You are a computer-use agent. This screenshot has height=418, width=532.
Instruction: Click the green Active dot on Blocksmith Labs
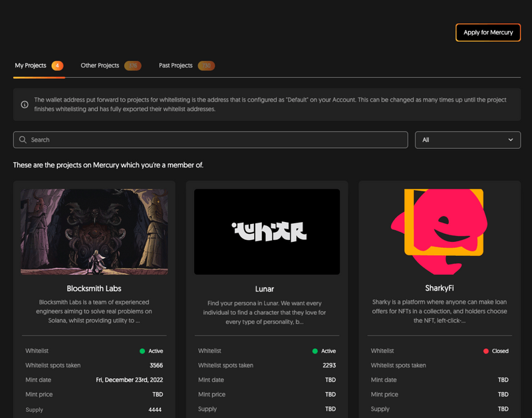coord(142,351)
